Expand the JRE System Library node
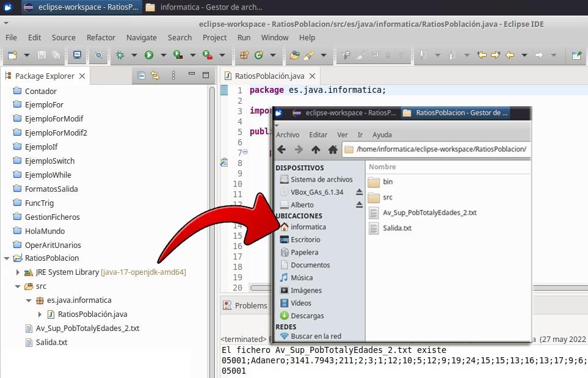 (x=18, y=272)
